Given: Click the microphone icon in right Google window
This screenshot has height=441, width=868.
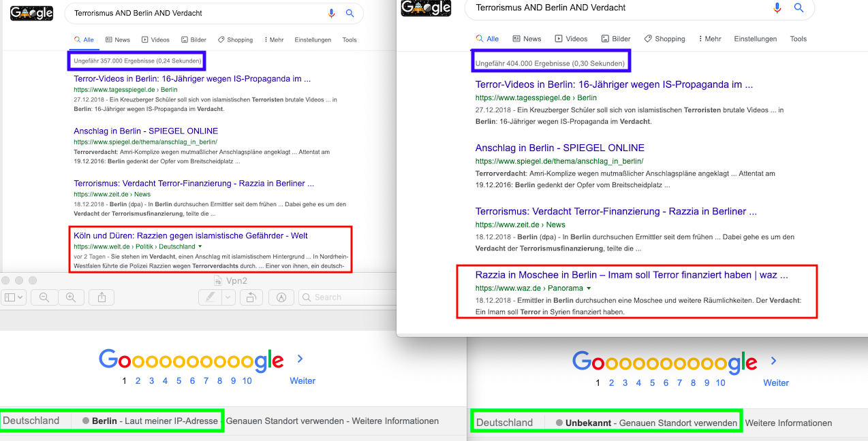Looking at the screenshot, I should (x=777, y=7).
